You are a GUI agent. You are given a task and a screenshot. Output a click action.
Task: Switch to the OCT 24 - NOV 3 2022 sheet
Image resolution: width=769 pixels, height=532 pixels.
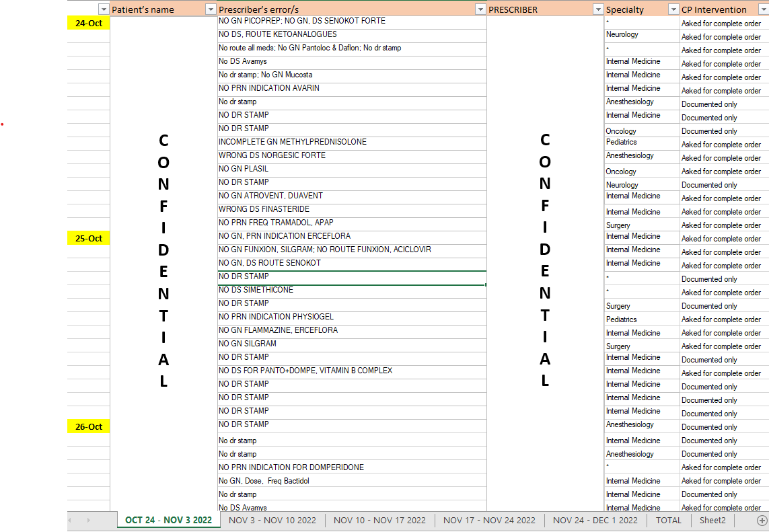(168, 521)
